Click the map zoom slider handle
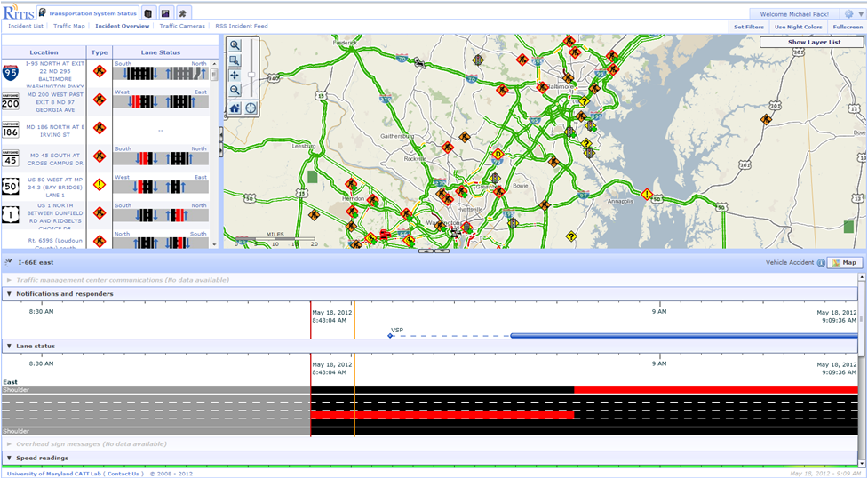868x479 pixels. [x=251, y=74]
